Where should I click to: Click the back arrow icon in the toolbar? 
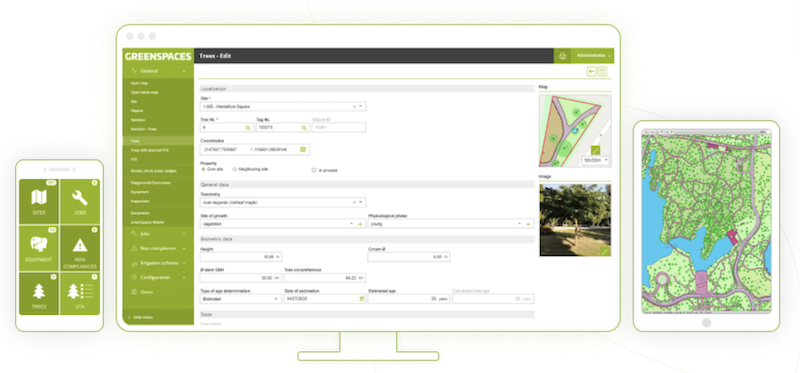point(591,71)
